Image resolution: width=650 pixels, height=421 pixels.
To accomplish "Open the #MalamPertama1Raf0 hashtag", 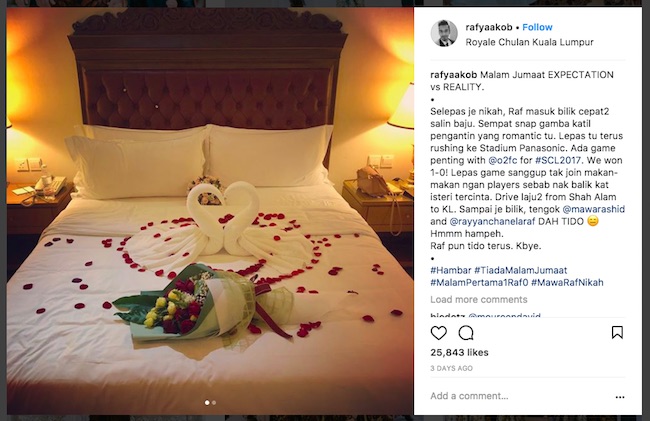I will (x=479, y=283).
